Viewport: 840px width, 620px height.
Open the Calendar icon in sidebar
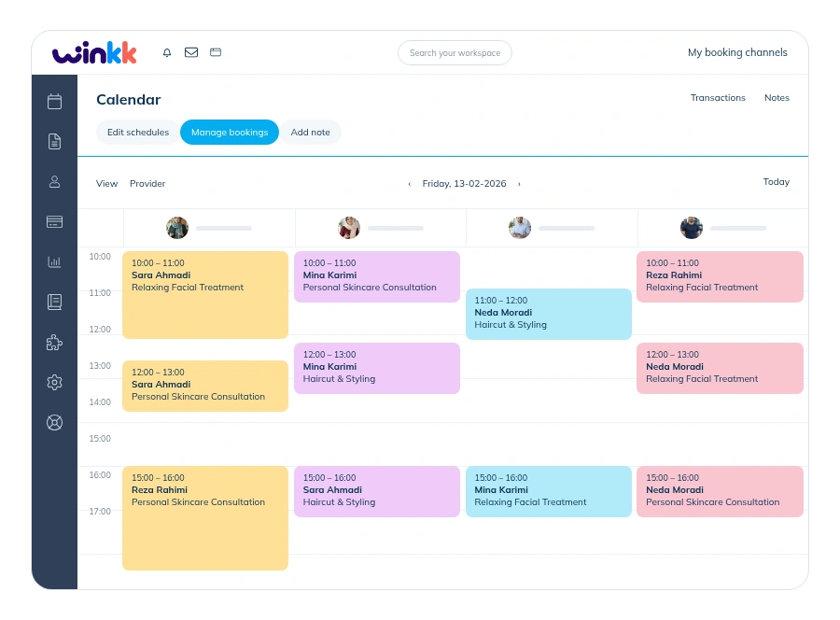click(55, 101)
